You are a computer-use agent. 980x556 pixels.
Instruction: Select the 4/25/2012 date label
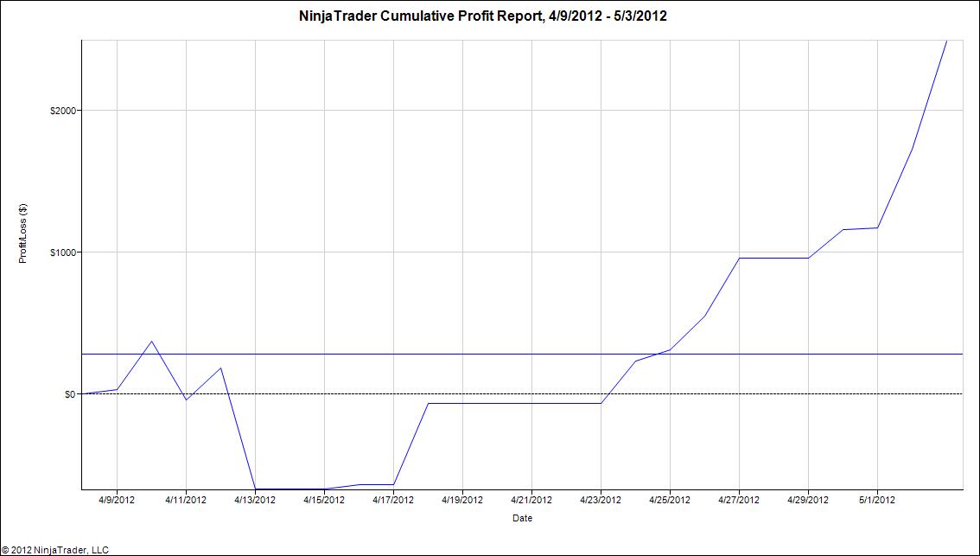click(x=670, y=500)
